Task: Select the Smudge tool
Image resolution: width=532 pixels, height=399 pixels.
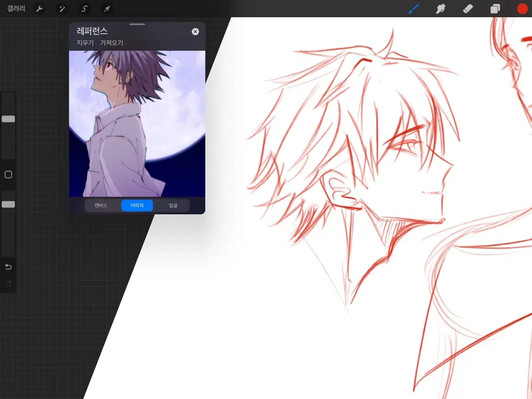Action: coord(440,8)
